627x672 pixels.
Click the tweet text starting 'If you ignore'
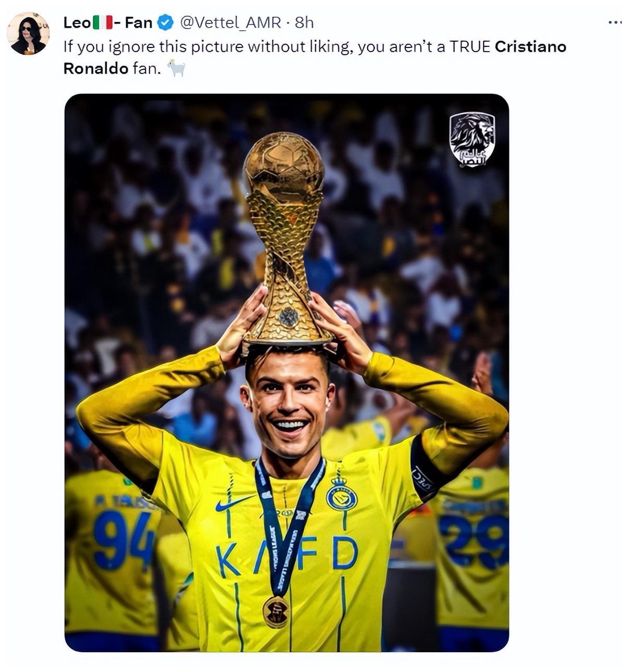[315, 57]
